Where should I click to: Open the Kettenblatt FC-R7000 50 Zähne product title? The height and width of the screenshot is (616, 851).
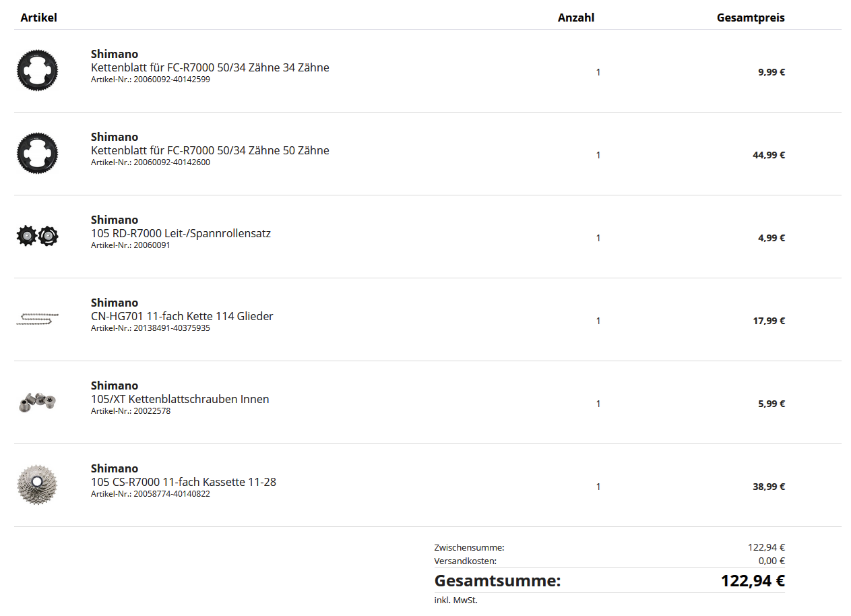(210, 150)
